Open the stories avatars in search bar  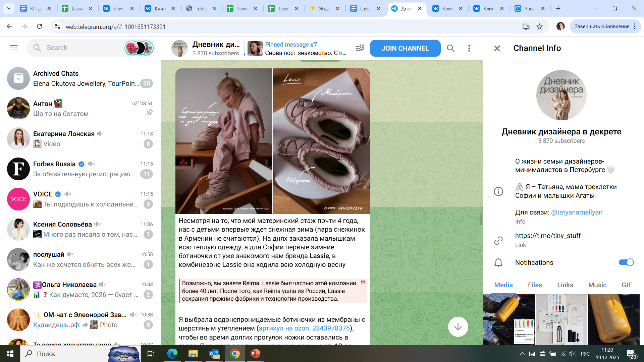[x=139, y=48]
